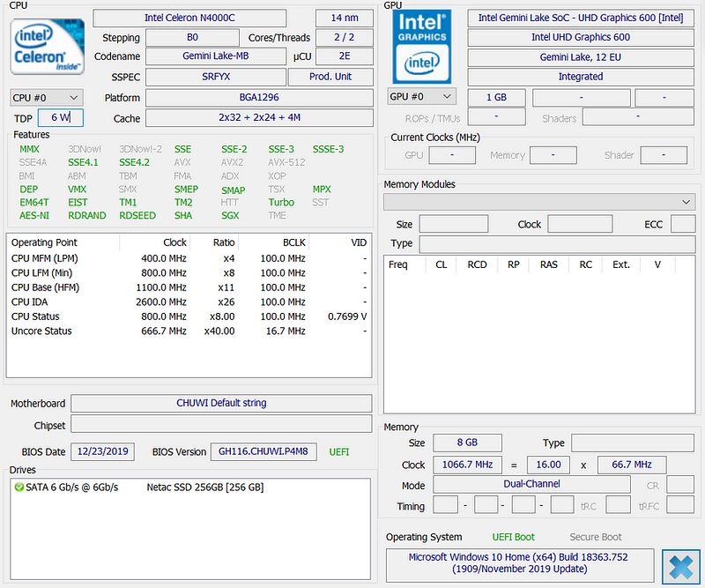Click the Gemini Lake-MB codename field
This screenshot has height=588, width=705.
click(x=216, y=56)
